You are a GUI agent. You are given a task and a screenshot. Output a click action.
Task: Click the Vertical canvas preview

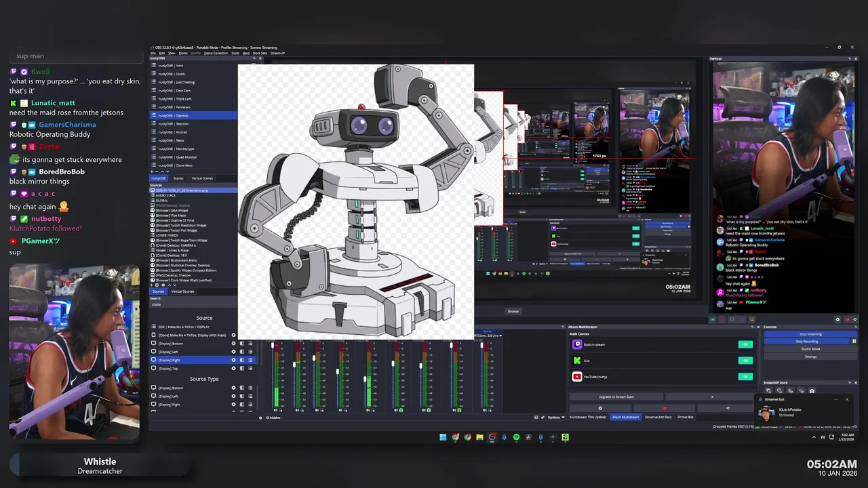pos(783,187)
